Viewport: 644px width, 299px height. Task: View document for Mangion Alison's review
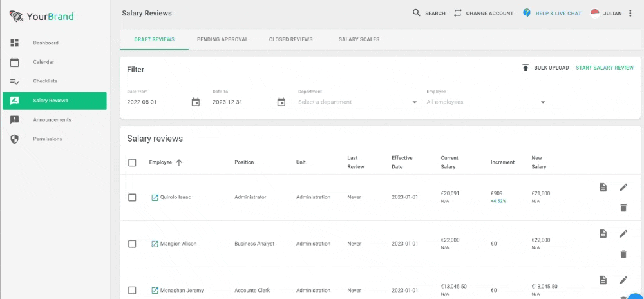pos(603,234)
